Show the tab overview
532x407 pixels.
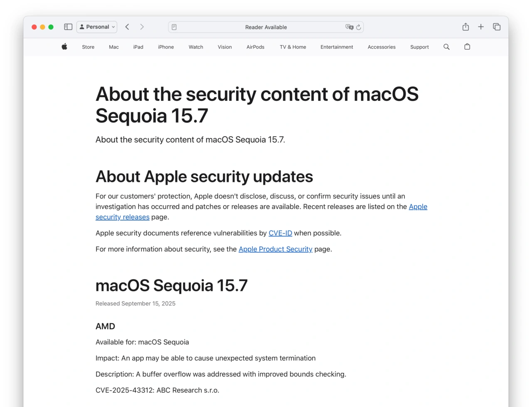(497, 27)
